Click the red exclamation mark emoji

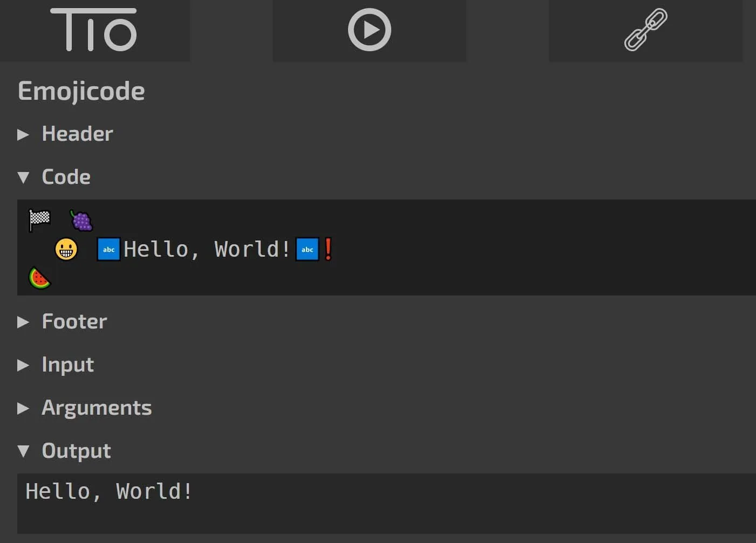pos(328,249)
